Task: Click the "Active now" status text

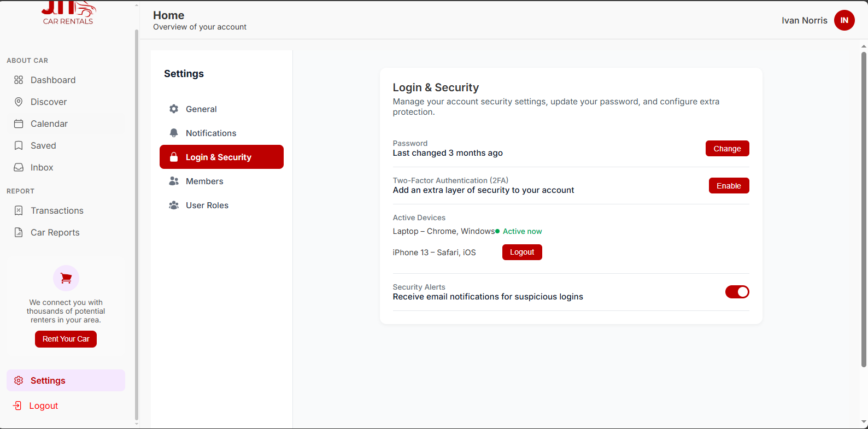Action: (x=523, y=231)
